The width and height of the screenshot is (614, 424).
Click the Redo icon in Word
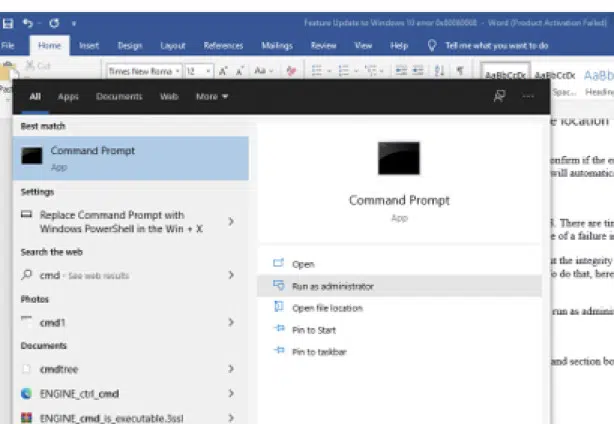pyautogui.click(x=54, y=23)
